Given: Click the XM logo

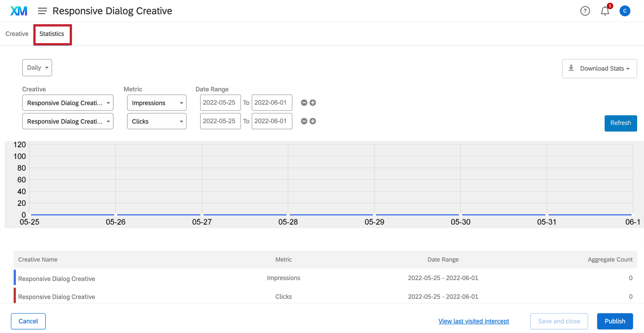Looking at the screenshot, I should (x=19, y=11).
